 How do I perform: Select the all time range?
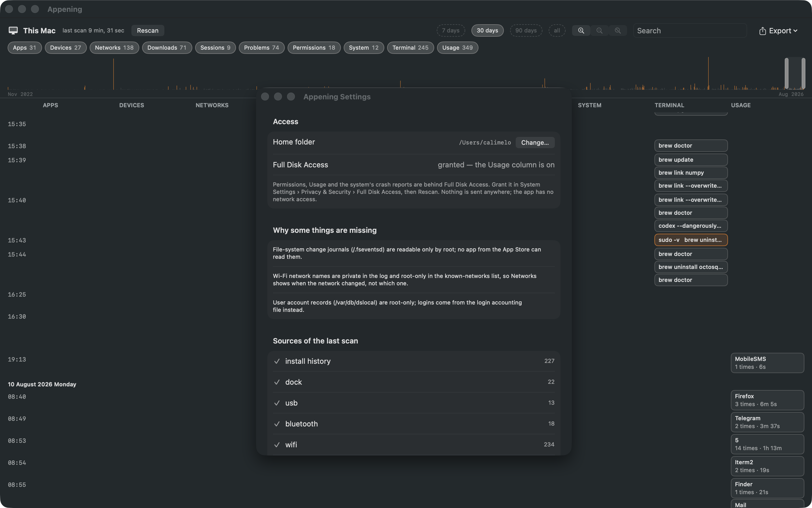click(557, 30)
